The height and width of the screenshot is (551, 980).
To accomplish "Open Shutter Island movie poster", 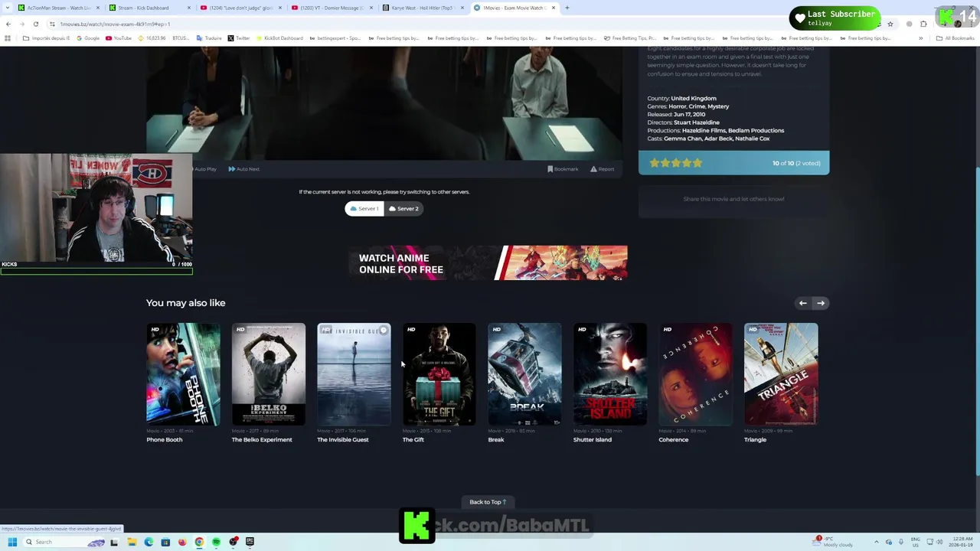I will 610,374.
